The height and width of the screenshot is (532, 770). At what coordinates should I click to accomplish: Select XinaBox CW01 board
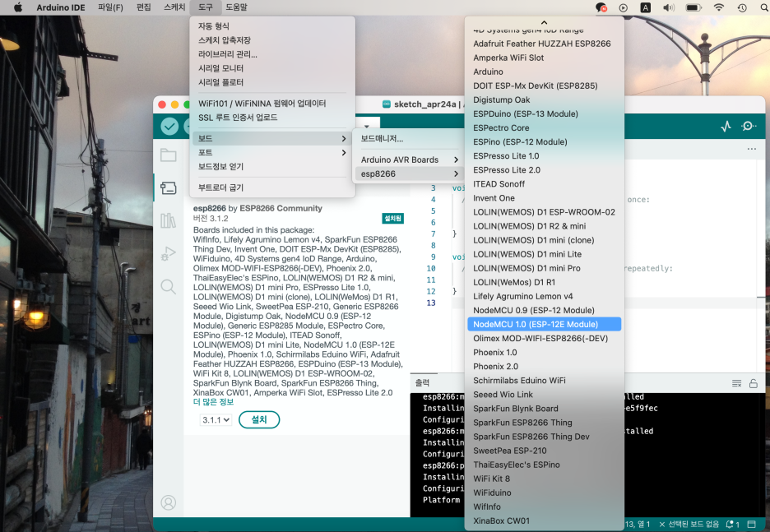544,520
